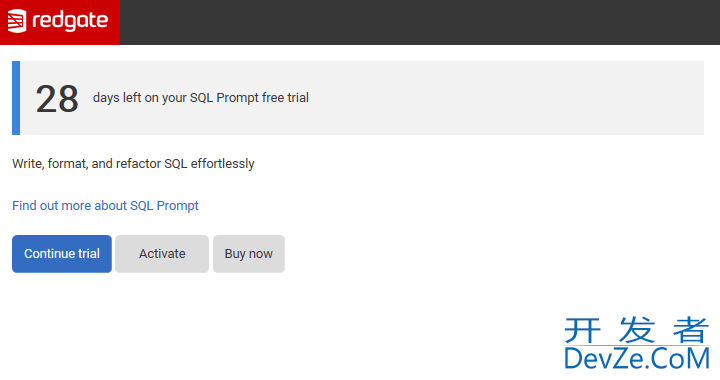Click the Chinese character 者 in the watermark
This screenshot has width=720, height=380.
pos(691,330)
